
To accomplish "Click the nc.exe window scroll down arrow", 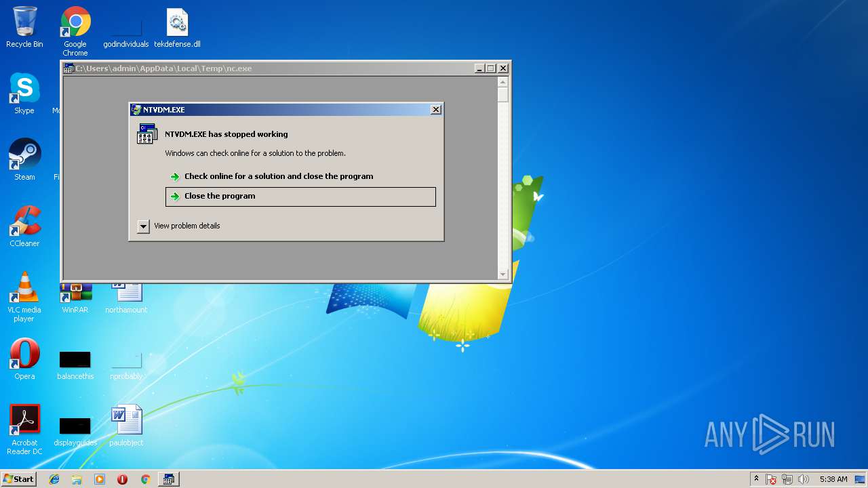I will point(502,274).
